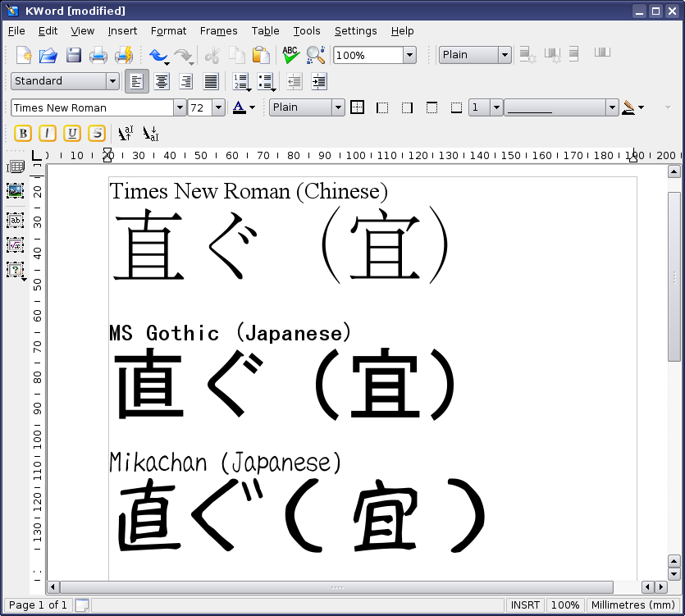Toggle italic text formatting
The height and width of the screenshot is (616, 685).
48,134
